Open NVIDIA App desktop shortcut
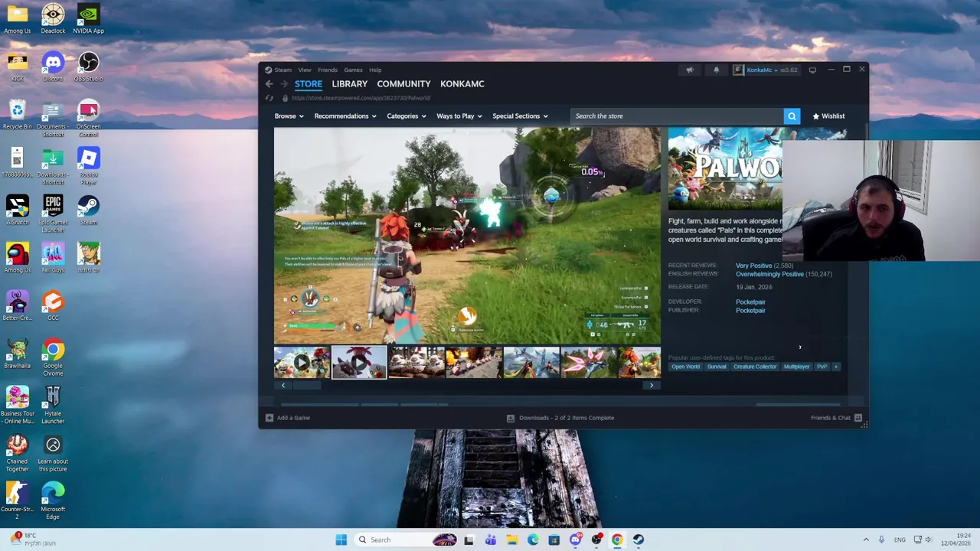 88,19
